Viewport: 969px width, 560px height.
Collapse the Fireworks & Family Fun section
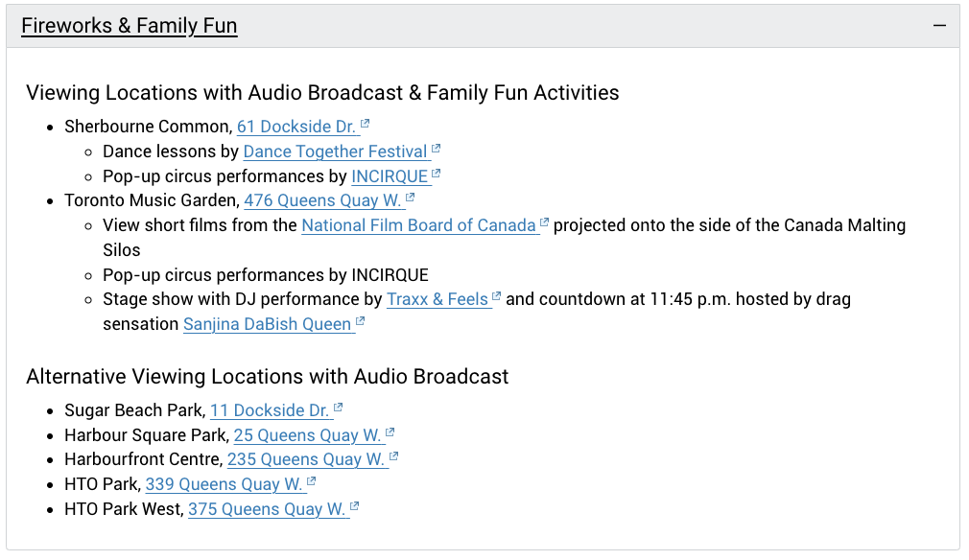point(129,26)
